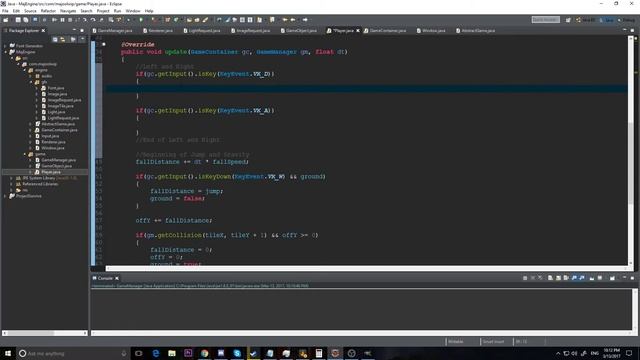
Task: Click the editor vertical scrollbar
Action: pyautogui.click(x=631, y=151)
